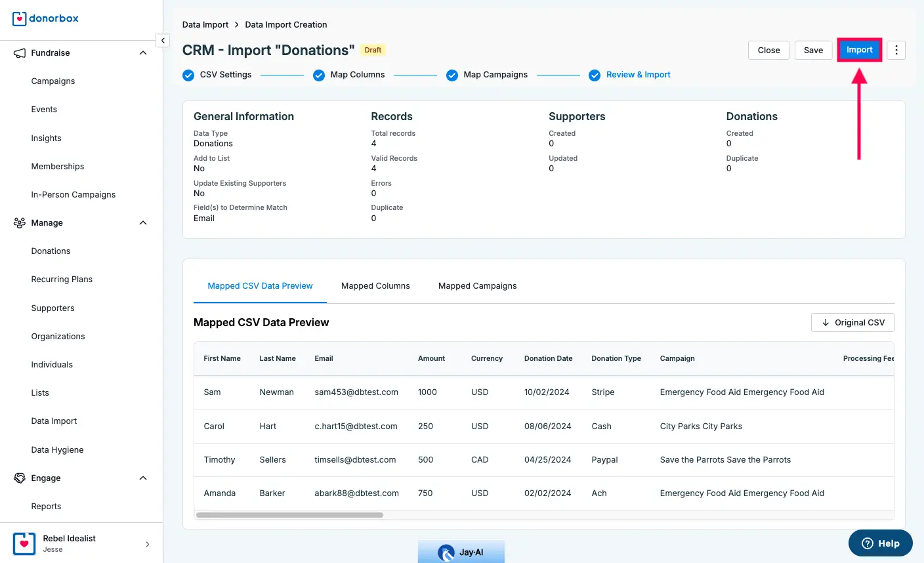Open the three-dot overflow menu

(x=896, y=50)
